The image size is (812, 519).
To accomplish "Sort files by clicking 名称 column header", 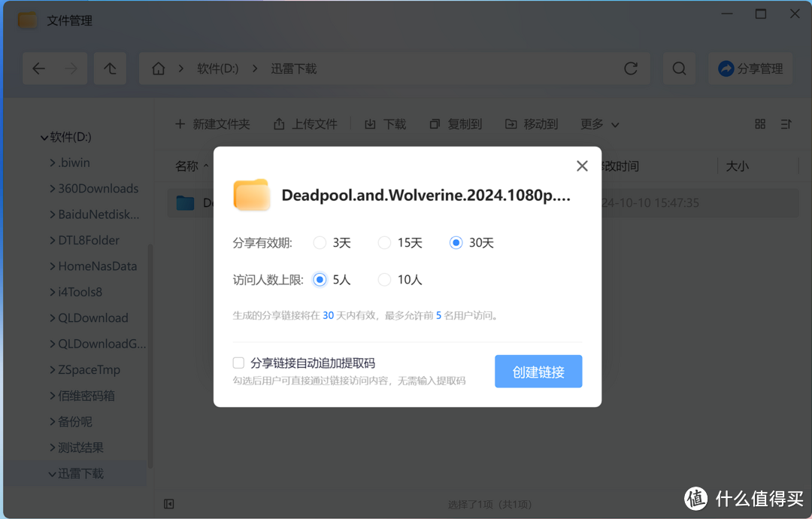I will [x=186, y=165].
